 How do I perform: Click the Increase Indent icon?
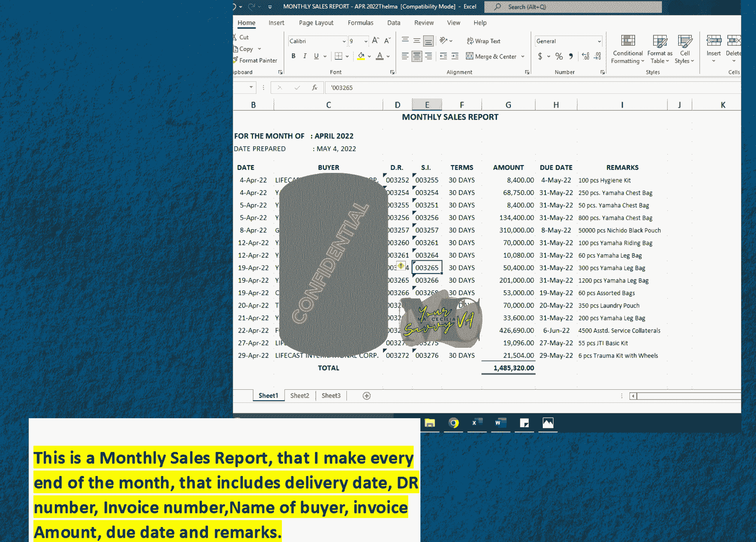point(455,56)
